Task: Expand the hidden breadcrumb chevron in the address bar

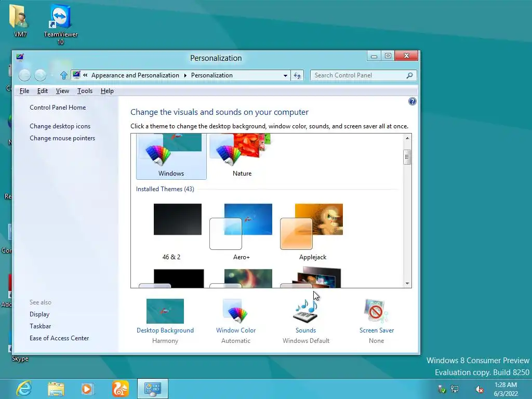Action: [85, 75]
